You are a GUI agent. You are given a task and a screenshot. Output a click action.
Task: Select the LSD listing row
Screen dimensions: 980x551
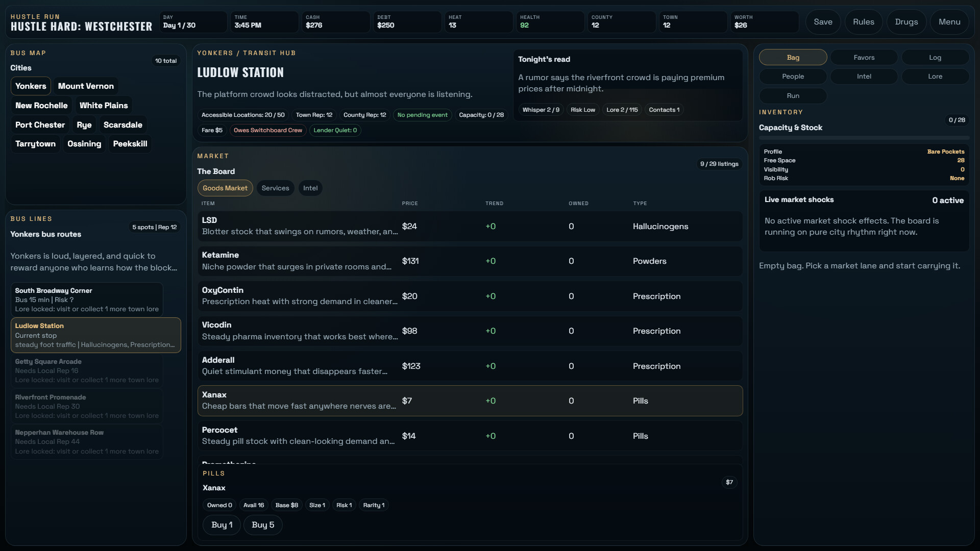coord(470,226)
